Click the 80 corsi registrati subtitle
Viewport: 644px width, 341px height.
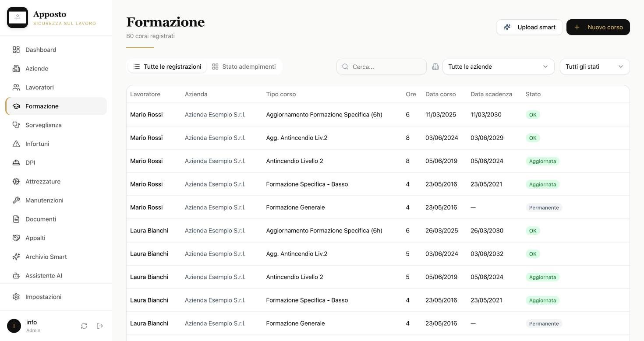150,36
